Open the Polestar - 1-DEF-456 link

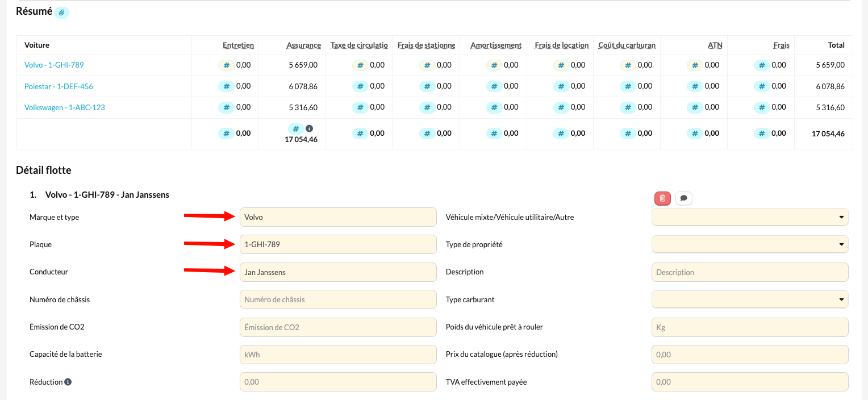click(x=59, y=86)
